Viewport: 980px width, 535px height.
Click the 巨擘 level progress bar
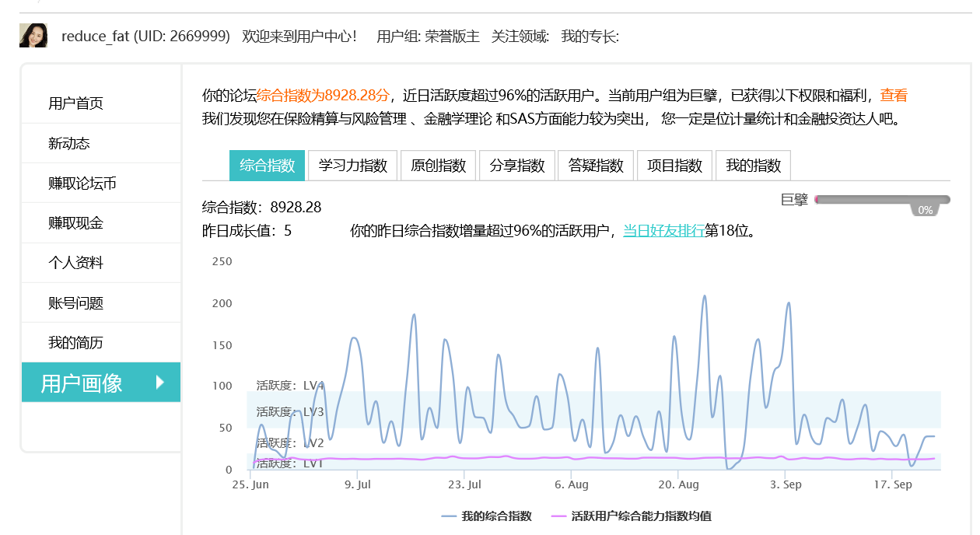[882, 200]
